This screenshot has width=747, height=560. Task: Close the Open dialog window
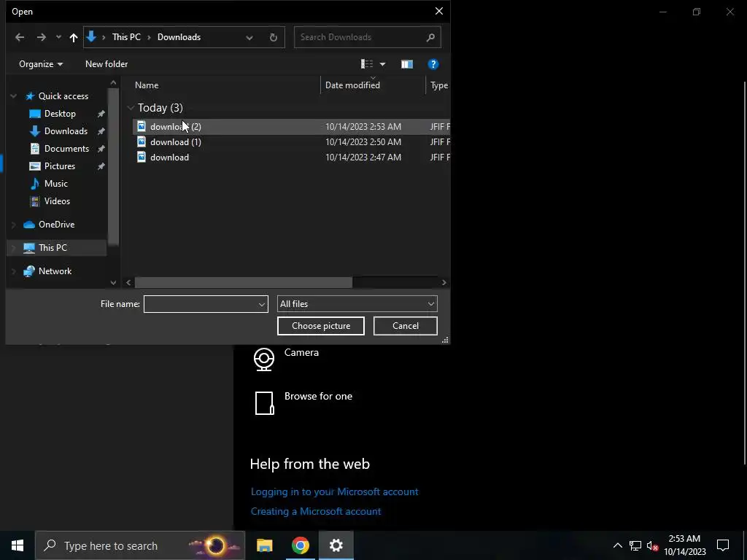coord(438,11)
